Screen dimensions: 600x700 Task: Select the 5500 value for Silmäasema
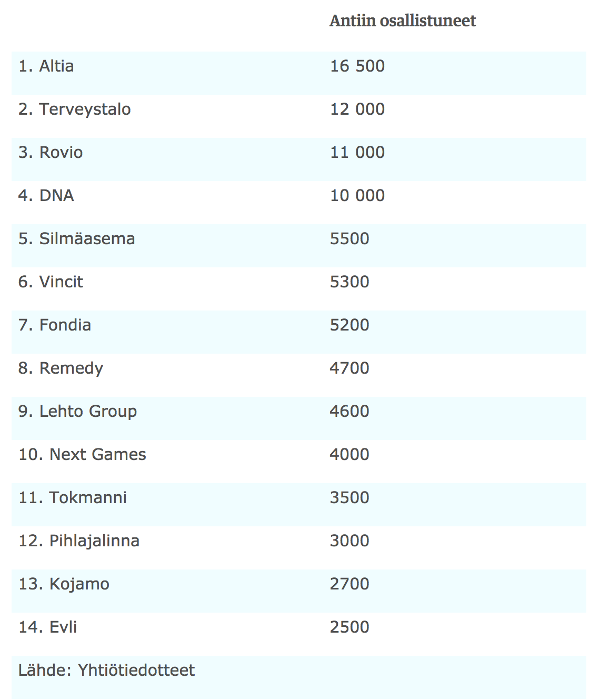click(349, 239)
